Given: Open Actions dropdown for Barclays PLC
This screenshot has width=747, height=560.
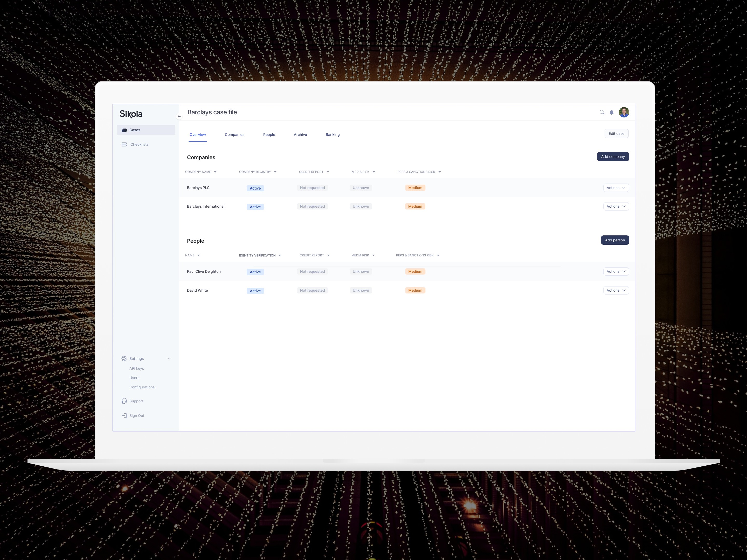Looking at the screenshot, I should coord(616,188).
